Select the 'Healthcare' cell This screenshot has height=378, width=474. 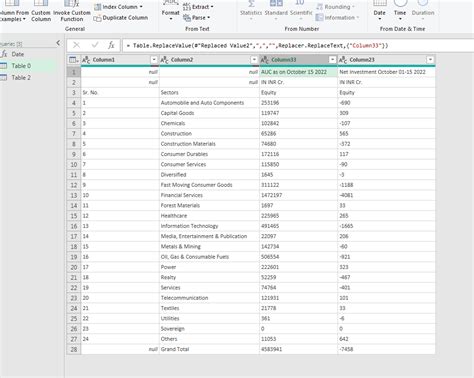point(209,216)
